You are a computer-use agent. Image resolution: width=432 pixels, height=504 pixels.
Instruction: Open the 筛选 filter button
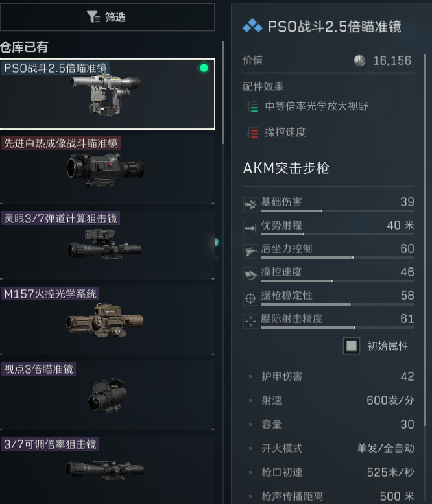click(x=107, y=17)
